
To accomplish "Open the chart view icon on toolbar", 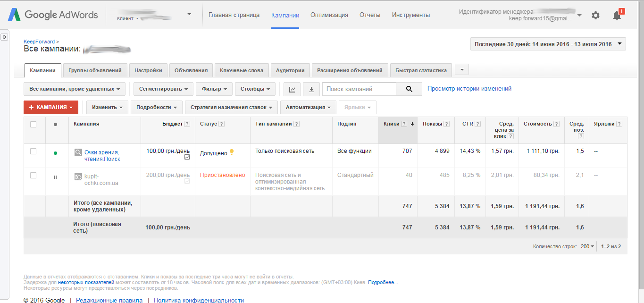I will click(292, 89).
